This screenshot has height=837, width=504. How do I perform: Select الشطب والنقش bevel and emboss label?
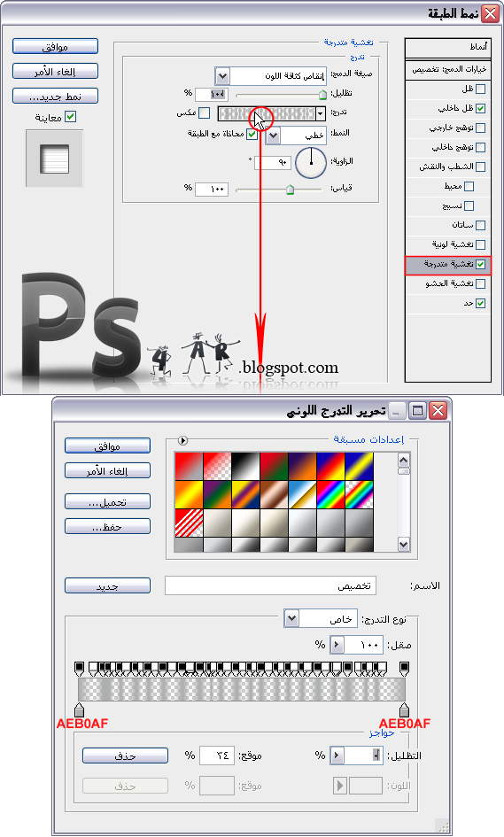tap(446, 167)
